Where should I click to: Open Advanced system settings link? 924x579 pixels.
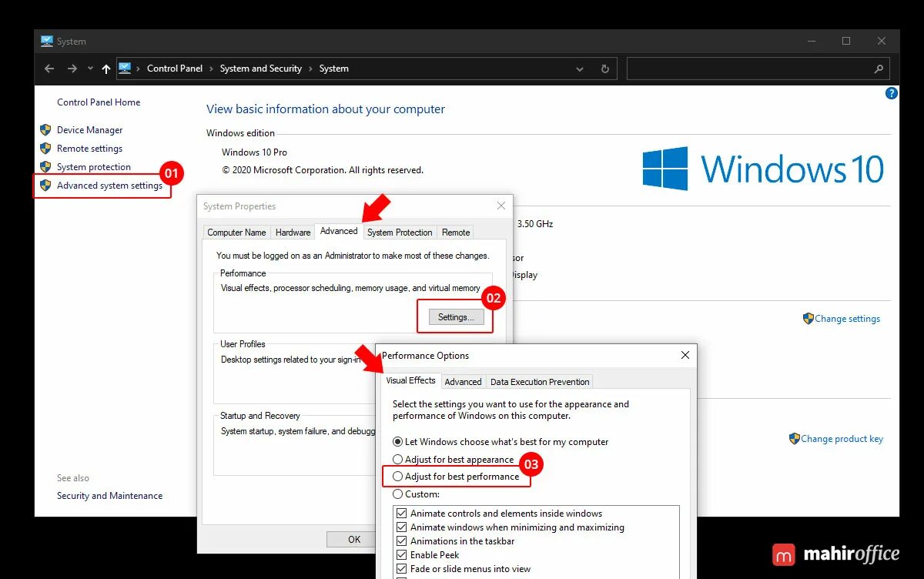click(x=109, y=186)
